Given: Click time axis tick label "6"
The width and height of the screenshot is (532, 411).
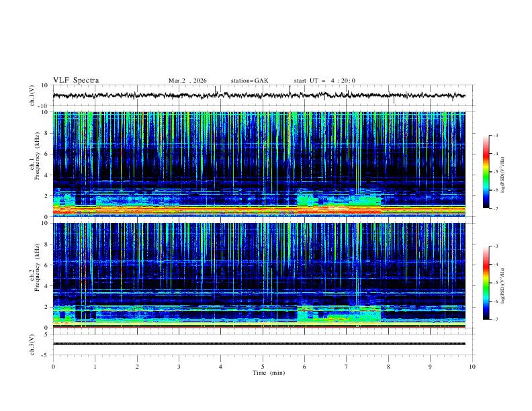Looking at the screenshot, I should point(305,367).
